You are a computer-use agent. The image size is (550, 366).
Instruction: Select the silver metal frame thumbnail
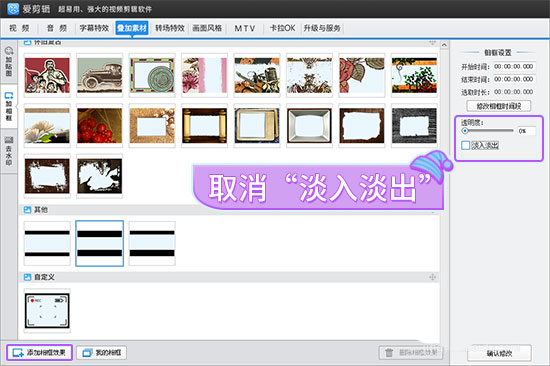pyautogui.click(x=309, y=126)
